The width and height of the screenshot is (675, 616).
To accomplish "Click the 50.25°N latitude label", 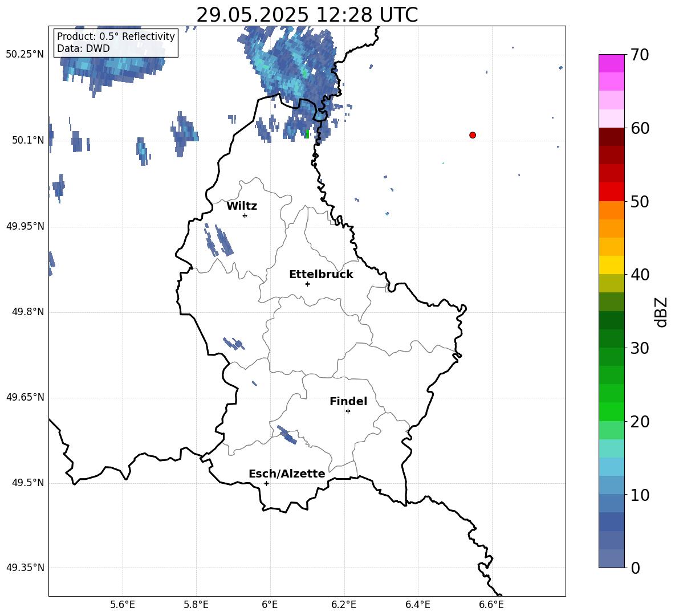I will tap(25, 55).
